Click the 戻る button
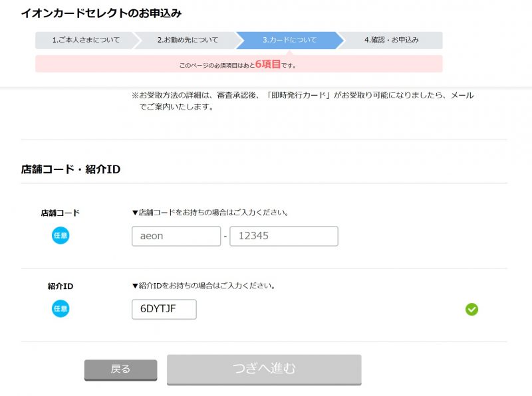Viewport: 532px width, 396px height. pos(120,369)
